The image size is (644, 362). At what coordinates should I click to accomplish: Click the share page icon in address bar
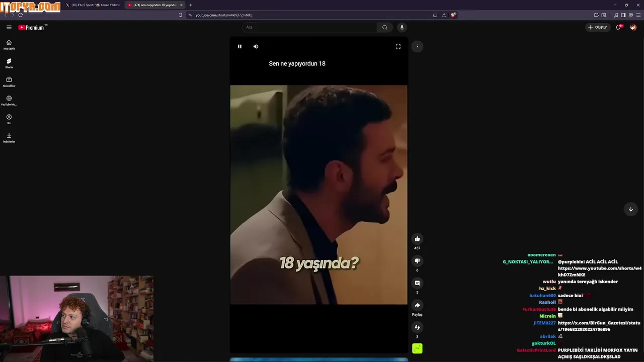pyautogui.click(x=444, y=15)
